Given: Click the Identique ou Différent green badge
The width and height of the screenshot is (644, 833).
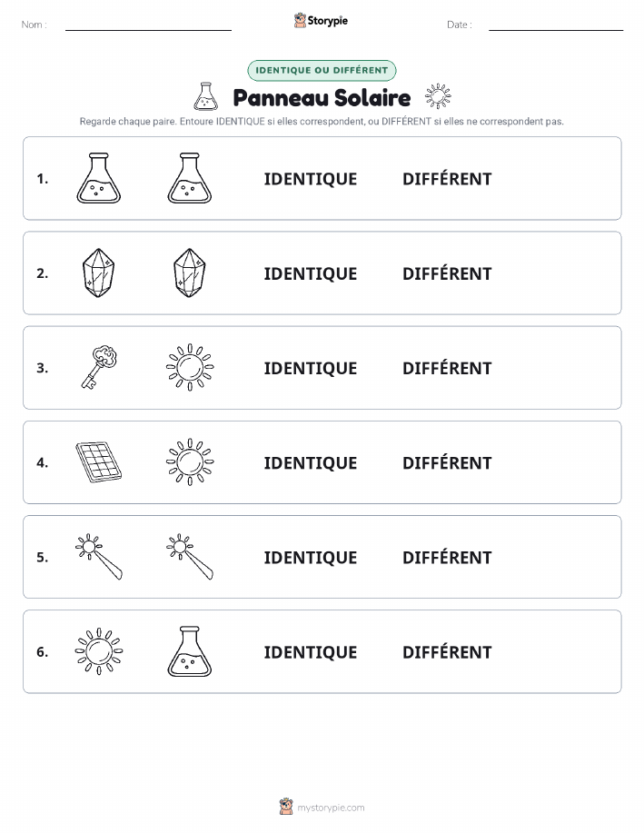Looking at the screenshot, I should point(322,70).
